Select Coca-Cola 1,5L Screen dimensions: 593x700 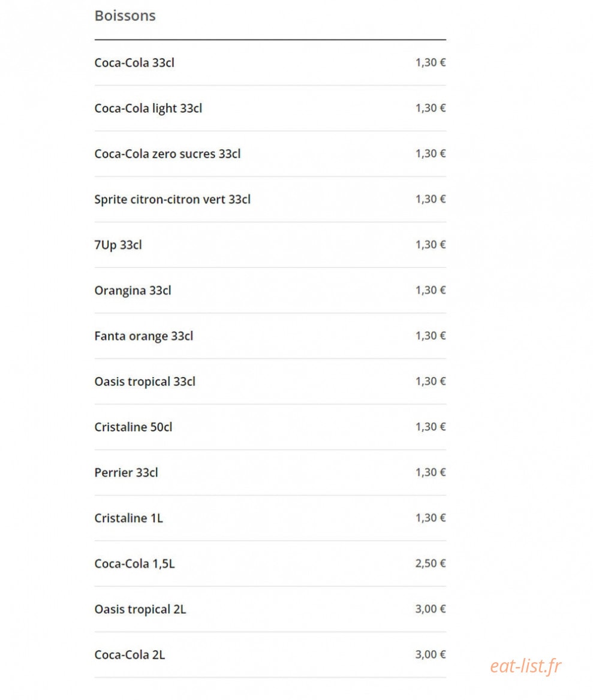[270, 564]
